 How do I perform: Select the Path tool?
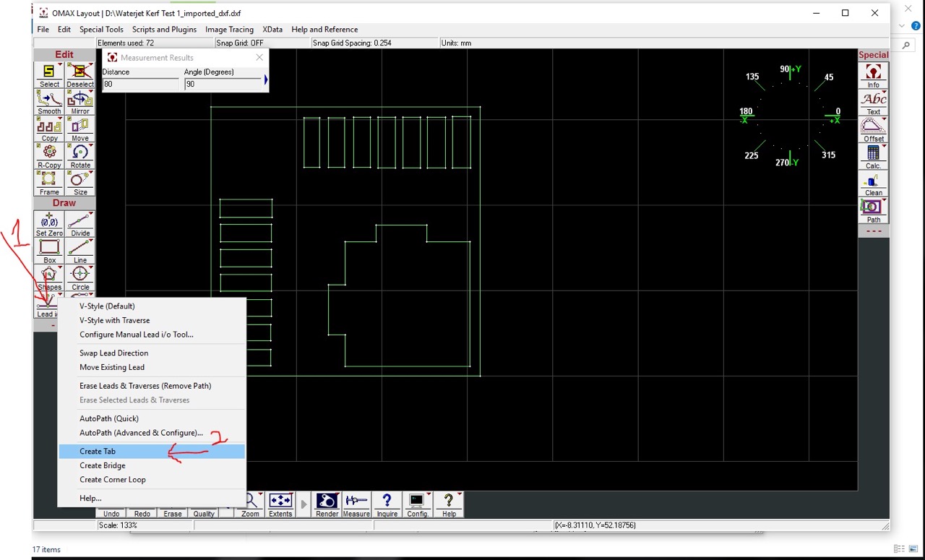click(873, 210)
